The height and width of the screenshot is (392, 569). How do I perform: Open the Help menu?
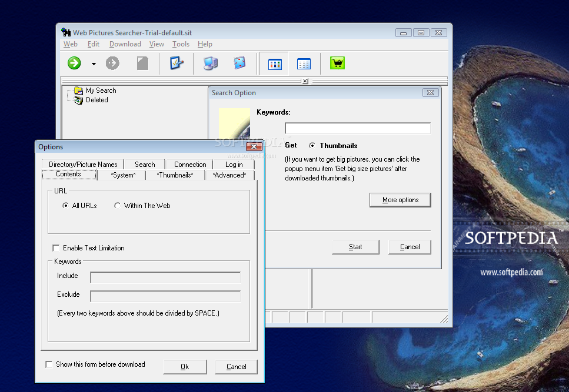205,44
